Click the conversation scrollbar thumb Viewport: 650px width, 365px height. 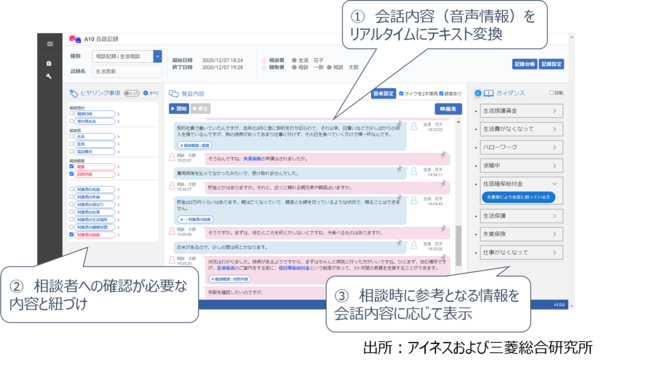tap(458, 246)
